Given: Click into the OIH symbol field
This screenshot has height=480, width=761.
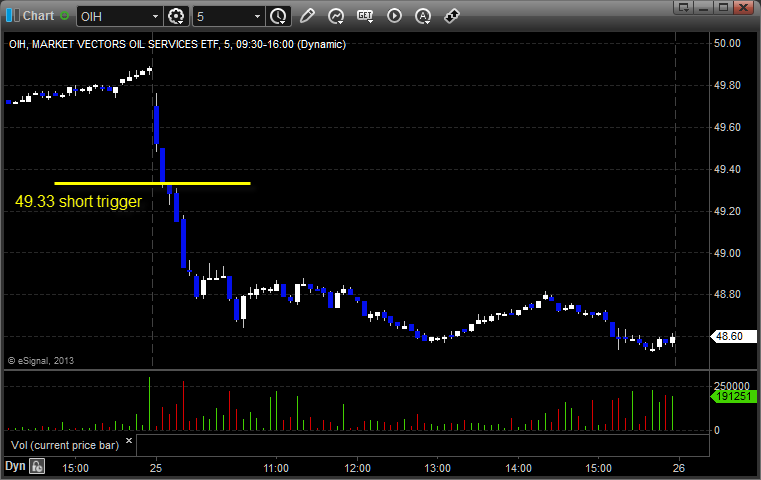Looking at the screenshot, I should coord(113,17).
